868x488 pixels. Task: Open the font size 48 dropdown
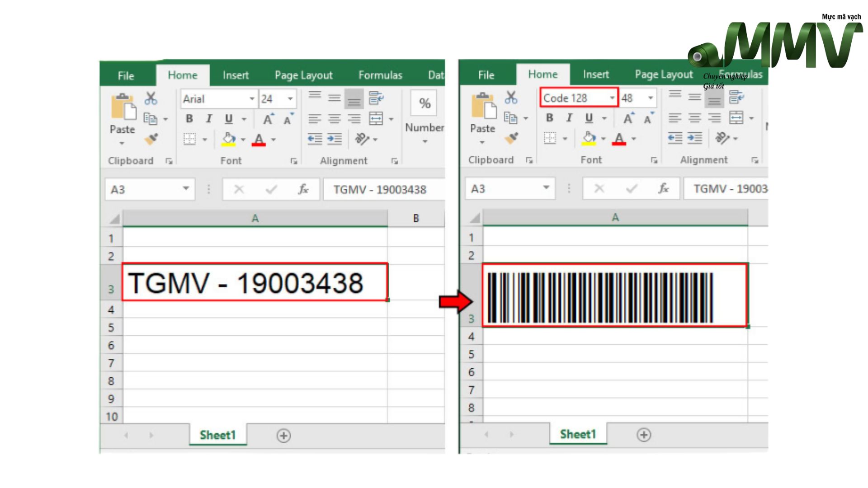point(651,98)
